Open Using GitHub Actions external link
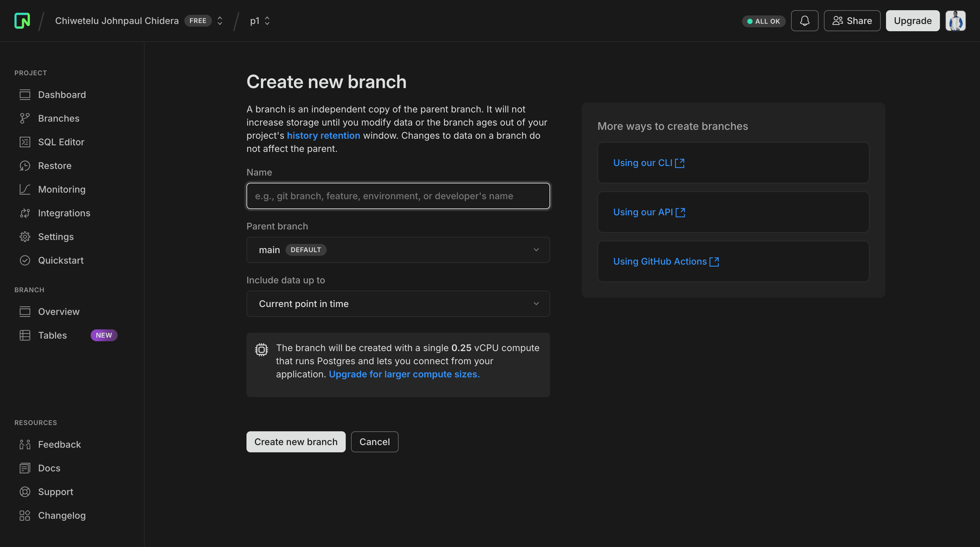This screenshot has height=547, width=980. click(x=666, y=261)
